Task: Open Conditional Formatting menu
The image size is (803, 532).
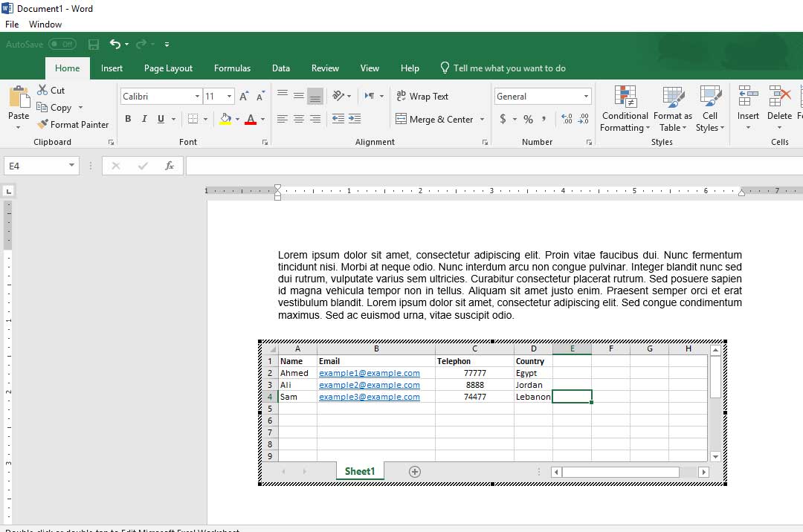Action: pyautogui.click(x=625, y=109)
